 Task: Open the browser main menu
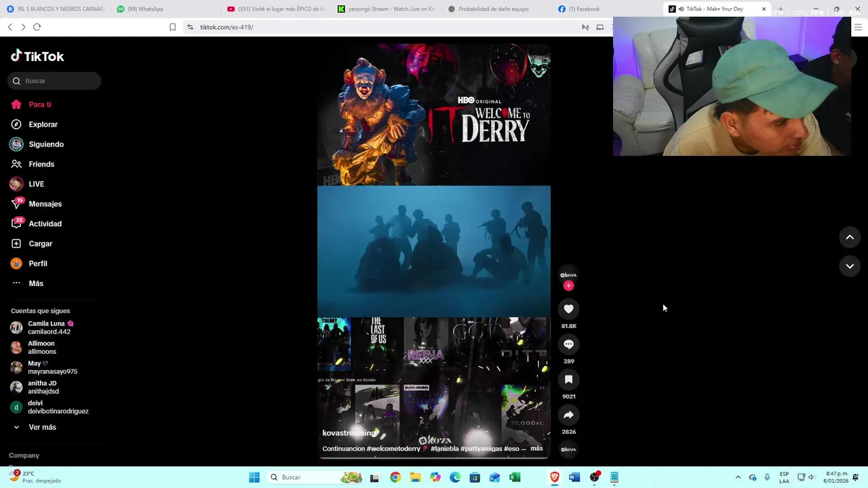pyautogui.click(x=858, y=27)
